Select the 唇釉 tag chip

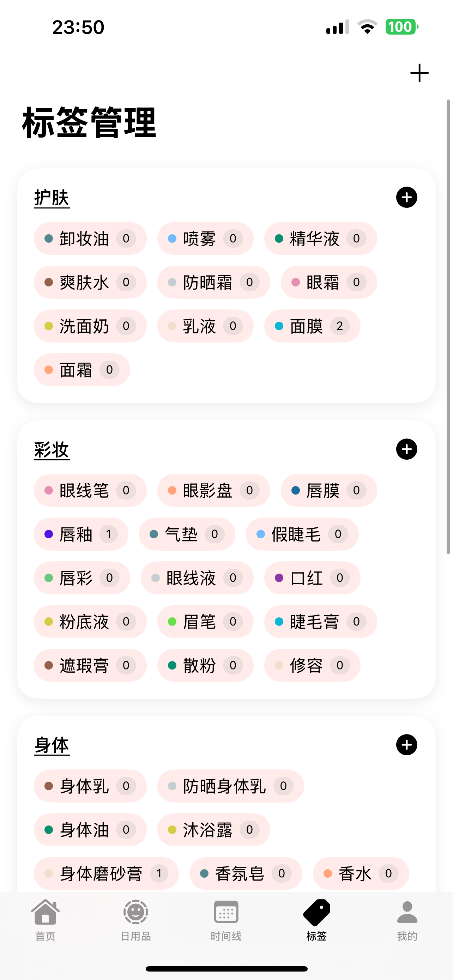coord(81,534)
